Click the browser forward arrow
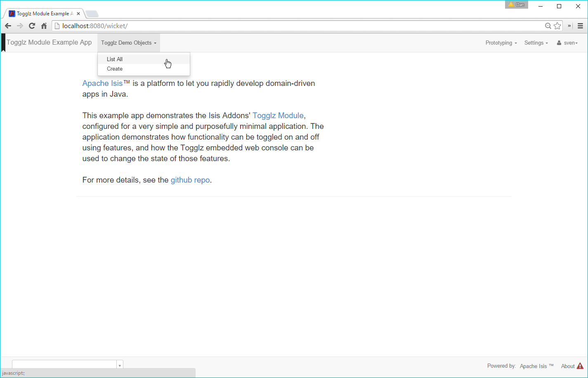588x378 pixels. click(x=20, y=26)
